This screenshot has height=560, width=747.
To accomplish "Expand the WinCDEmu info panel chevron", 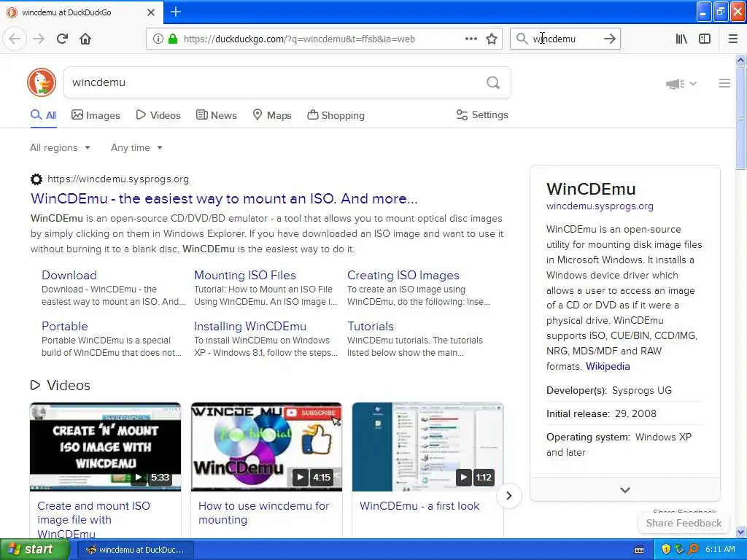I will [x=625, y=490].
